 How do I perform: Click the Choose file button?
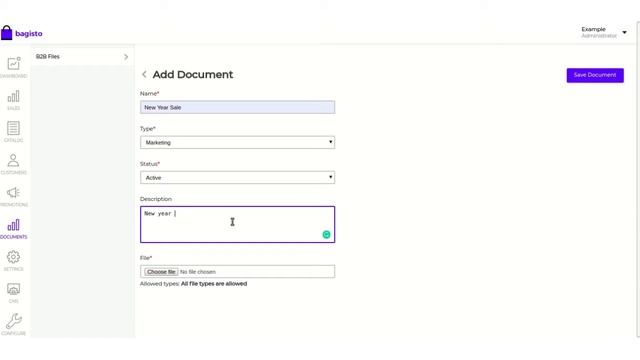161,272
